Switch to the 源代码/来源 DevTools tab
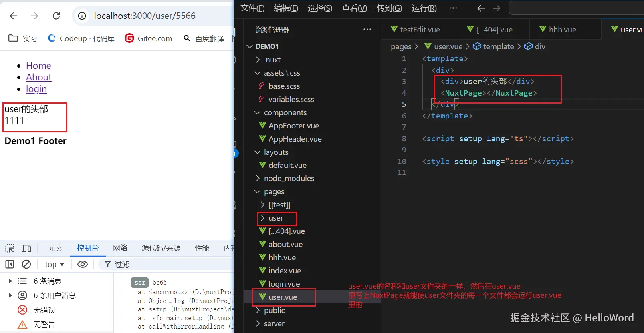Screen dimensions: 644x333 coord(161,248)
